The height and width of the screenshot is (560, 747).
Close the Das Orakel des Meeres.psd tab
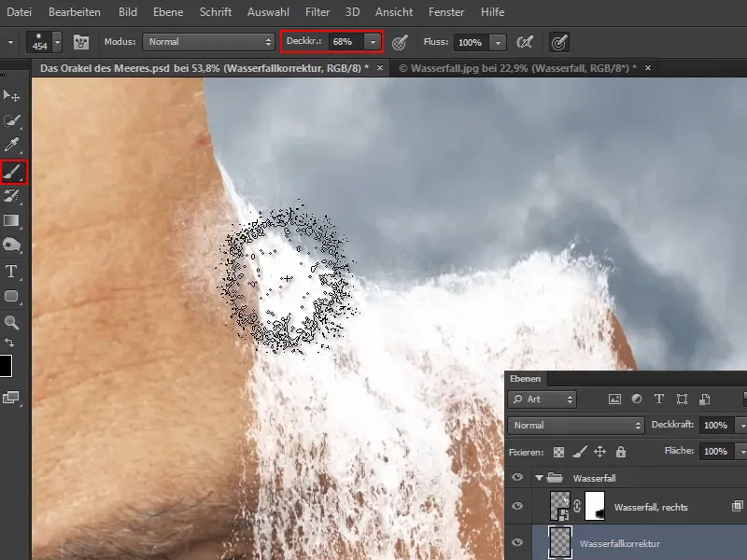tap(380, 68)
